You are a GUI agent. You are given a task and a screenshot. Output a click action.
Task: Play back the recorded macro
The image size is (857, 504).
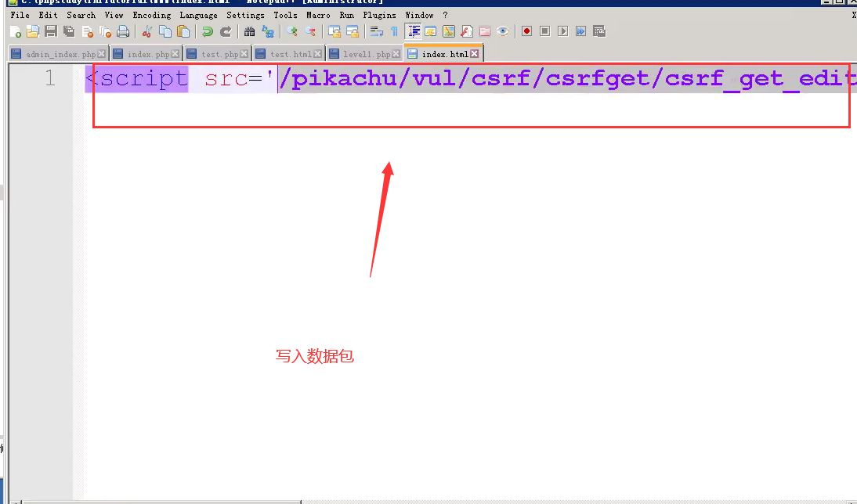click(563, 31)
